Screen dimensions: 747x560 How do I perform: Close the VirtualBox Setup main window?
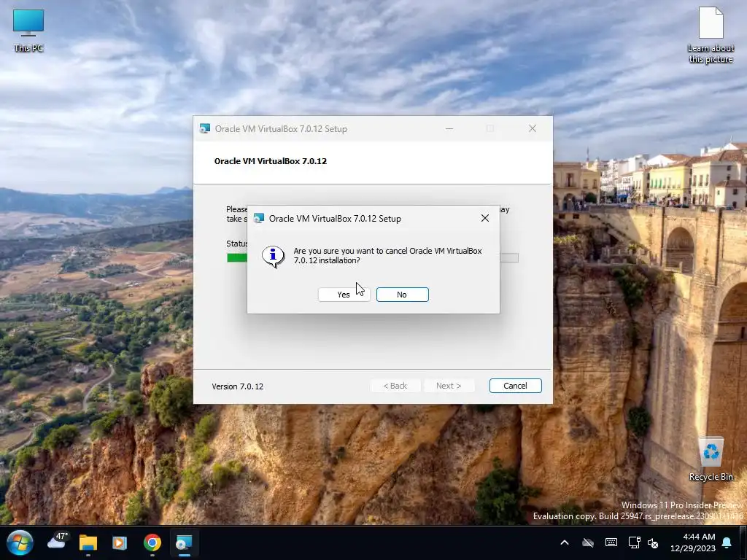(x=532, y=128)
